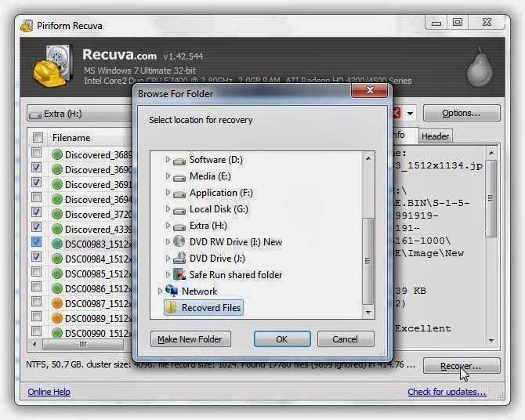Click Make New Folder button
Viewport: 525px width, 420px height.
190,339
